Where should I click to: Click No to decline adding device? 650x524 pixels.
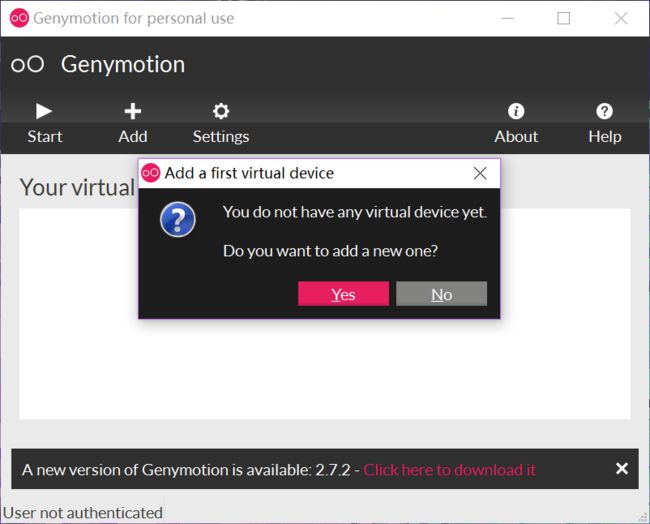[441, 294]
